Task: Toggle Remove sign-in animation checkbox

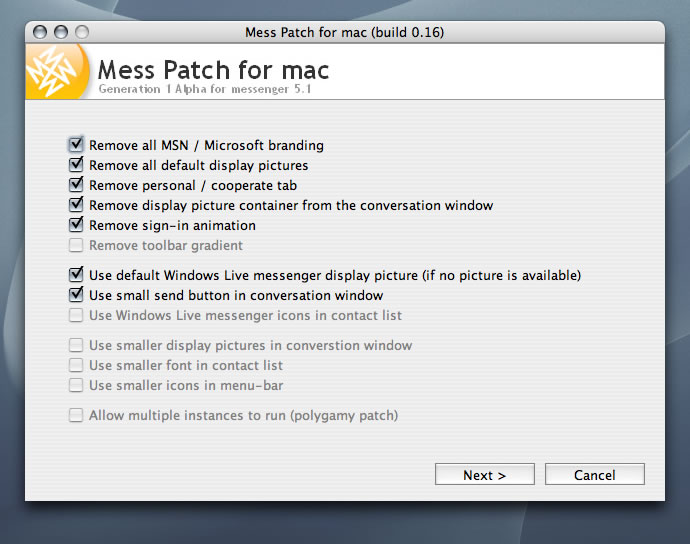Action: (76, 225)
